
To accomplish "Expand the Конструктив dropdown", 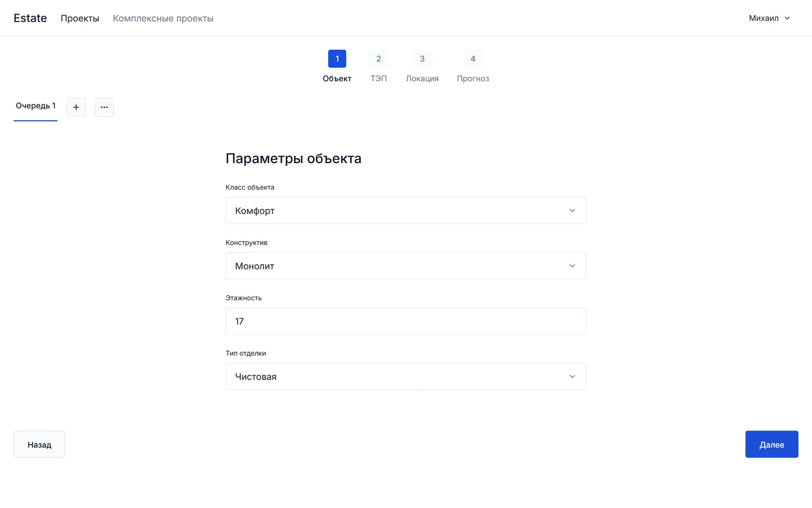I will [406, 266].
